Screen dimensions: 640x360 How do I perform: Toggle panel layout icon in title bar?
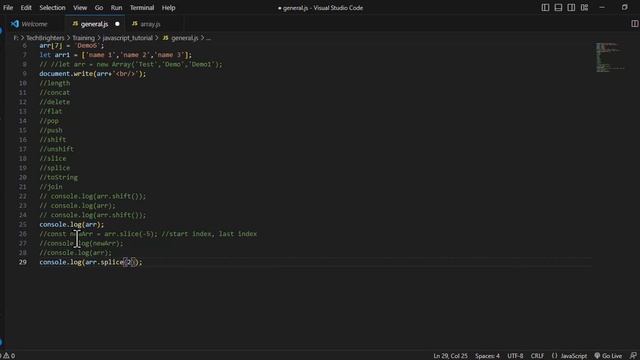point(558,7)
